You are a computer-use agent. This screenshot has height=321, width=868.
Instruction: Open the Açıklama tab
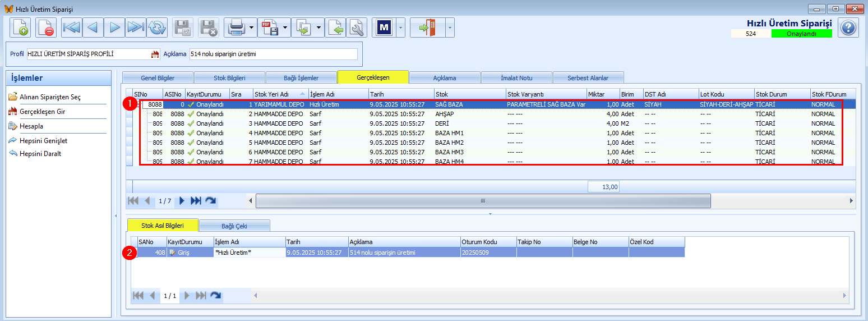[445, 78]
